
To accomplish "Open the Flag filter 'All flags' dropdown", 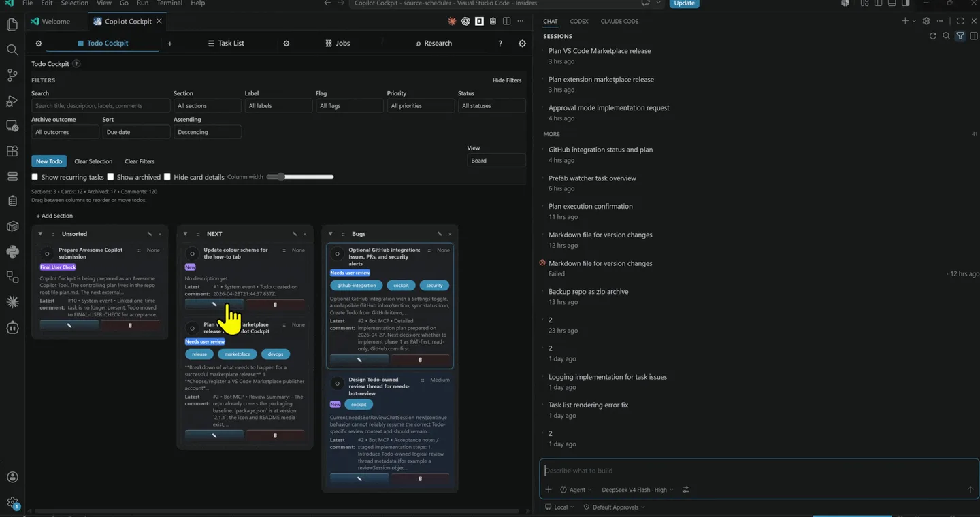I will (350, 106).
